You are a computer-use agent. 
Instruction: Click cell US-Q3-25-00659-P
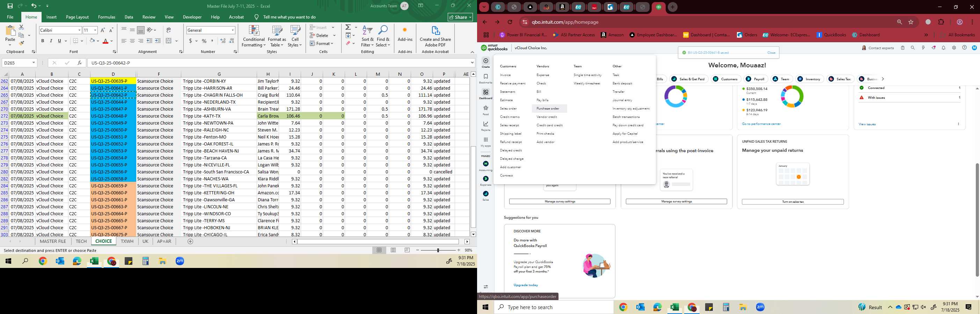point(113,186)
